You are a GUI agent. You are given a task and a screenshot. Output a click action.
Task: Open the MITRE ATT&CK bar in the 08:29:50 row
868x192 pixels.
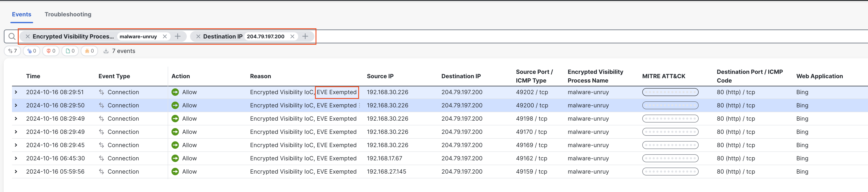point(670,106)
